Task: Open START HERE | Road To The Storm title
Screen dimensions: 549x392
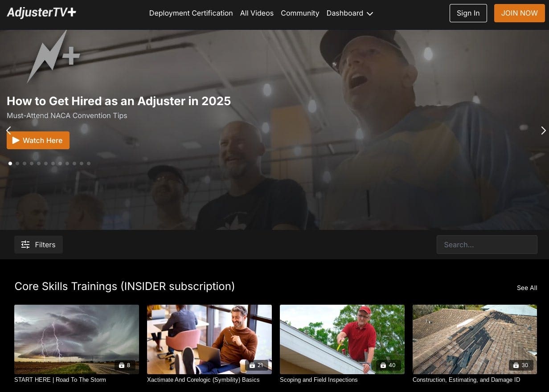Action: tap(60, 380)
